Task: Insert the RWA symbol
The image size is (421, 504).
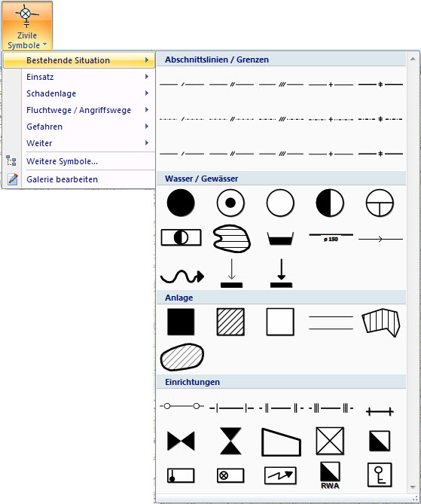Action: pyautogui.click(x=330, y=475)
